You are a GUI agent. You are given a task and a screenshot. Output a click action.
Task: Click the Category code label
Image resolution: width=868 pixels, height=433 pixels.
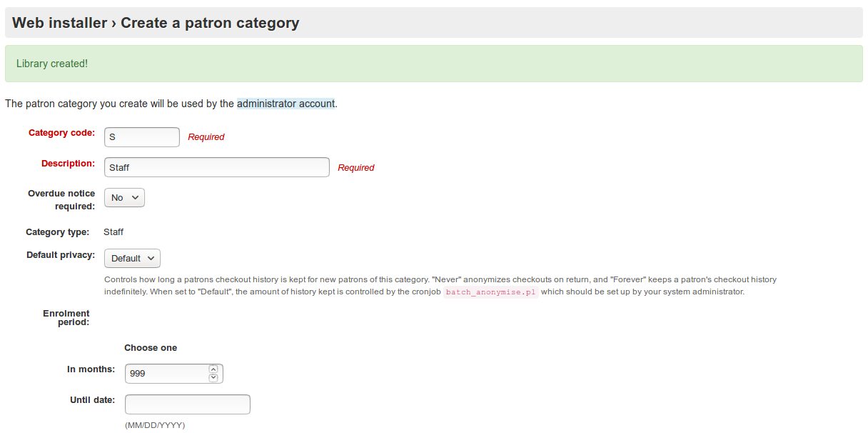pyautogui.click(x=61, y=133)
